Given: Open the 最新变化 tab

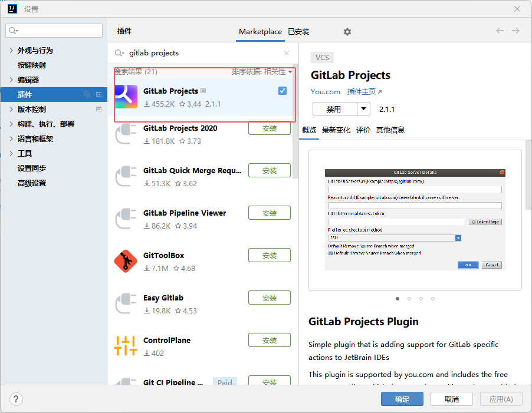Looking at the screenshot, I should coord(336,130).
